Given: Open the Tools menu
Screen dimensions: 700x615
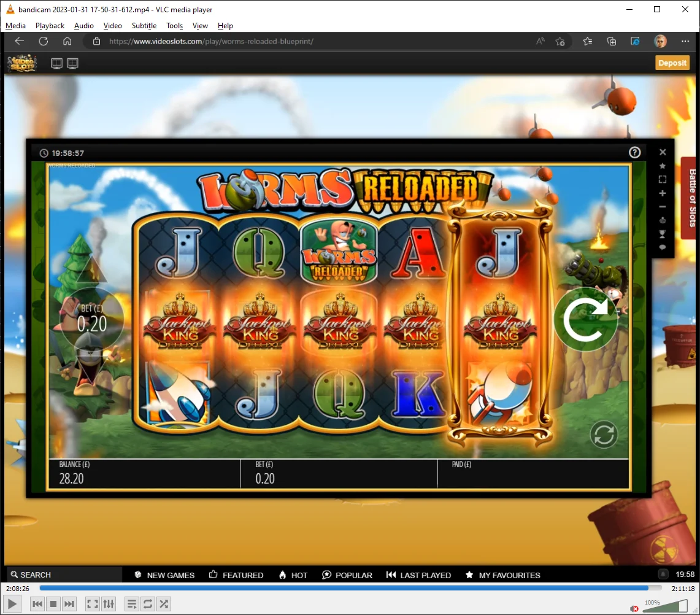Looking at the screenshot, I should pyautogui.click(x=175, y=25).
